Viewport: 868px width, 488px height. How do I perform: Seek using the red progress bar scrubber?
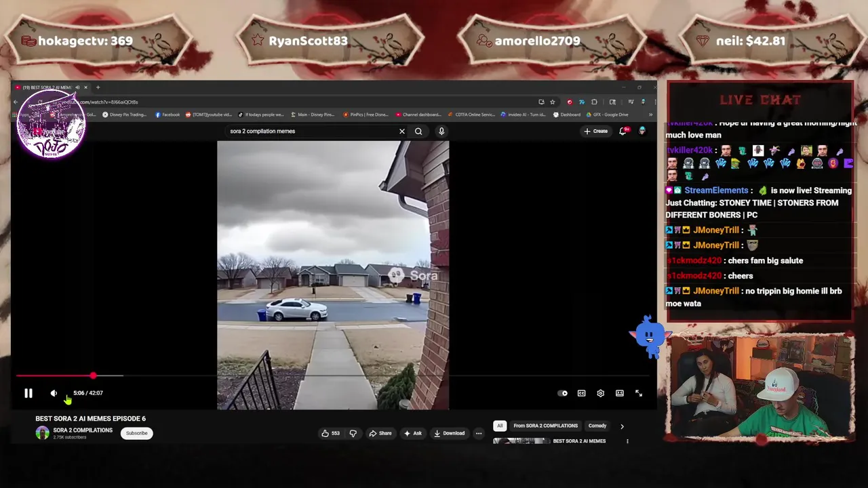tap(93, 375)
